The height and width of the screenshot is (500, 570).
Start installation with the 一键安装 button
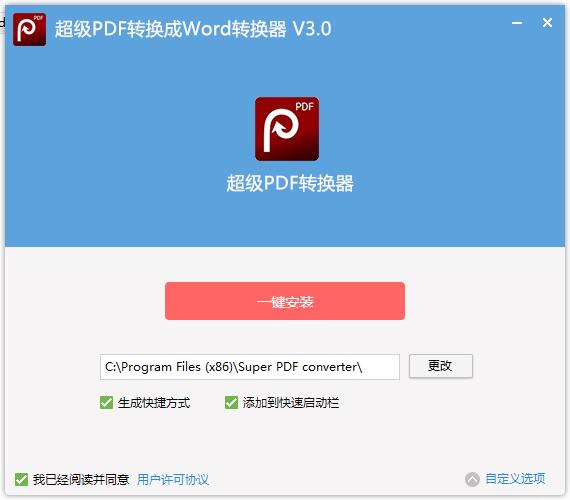coord(285,301)
